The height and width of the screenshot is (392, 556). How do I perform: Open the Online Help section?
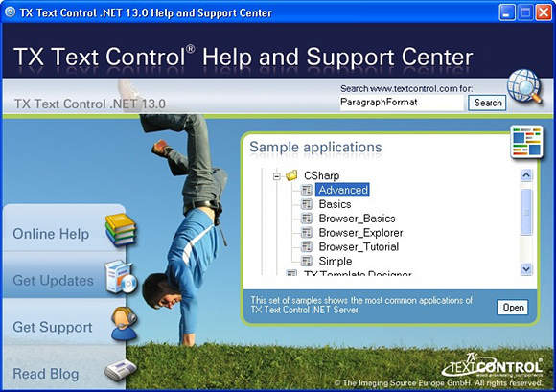51,234
